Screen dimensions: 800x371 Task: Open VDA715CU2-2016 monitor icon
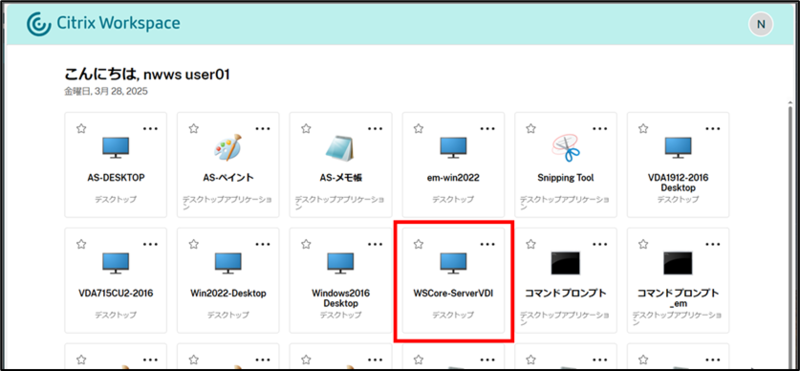tap(116, 263)
